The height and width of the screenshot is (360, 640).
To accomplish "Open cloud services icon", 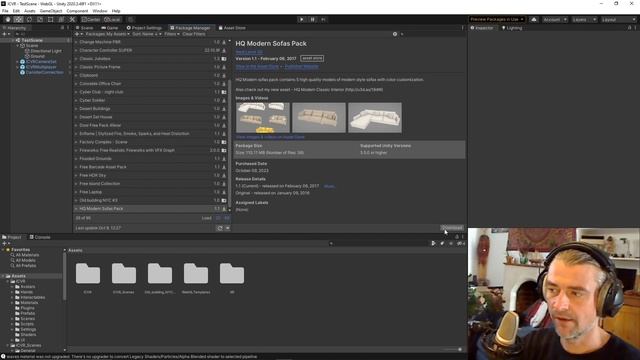I will [x=534, y=19].
